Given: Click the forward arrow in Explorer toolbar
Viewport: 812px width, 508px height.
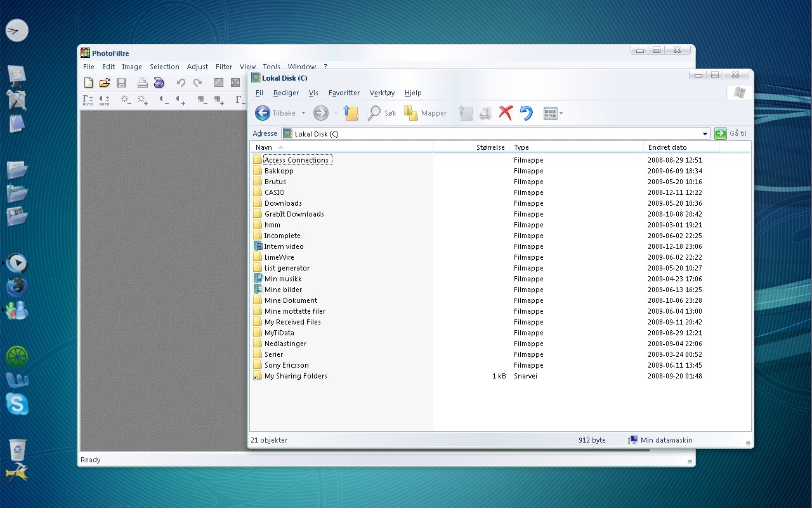Looking at the screenshot, I should 321,113.
